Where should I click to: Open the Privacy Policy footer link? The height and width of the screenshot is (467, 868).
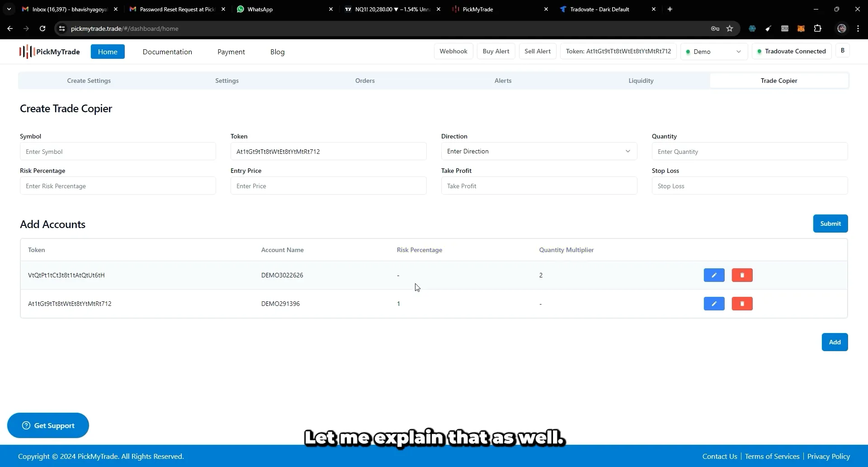[x=828, y=456]
